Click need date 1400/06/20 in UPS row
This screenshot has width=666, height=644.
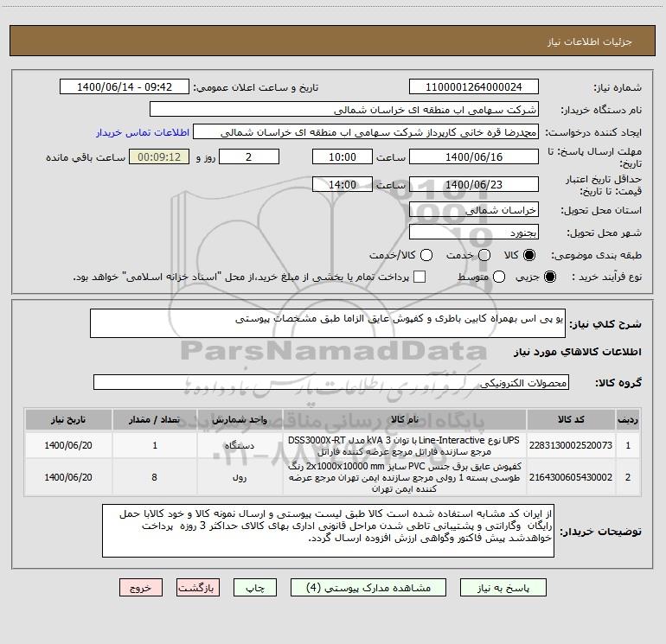click(x=68, y=445)
